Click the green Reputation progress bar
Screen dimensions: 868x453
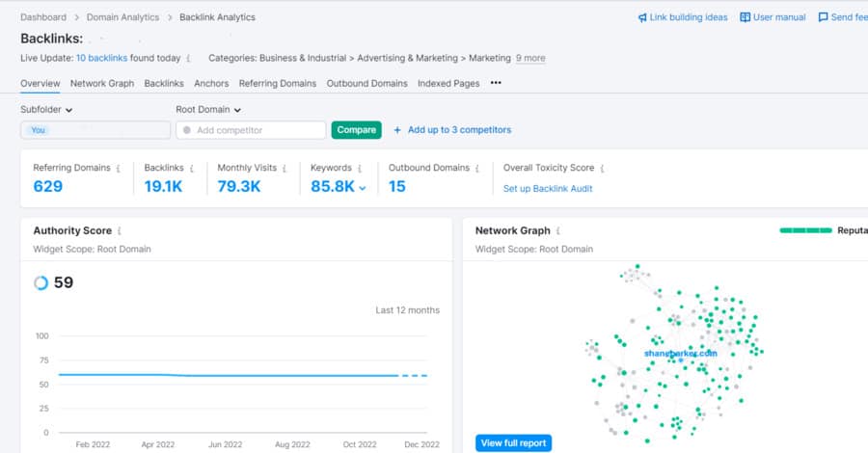pos(805,231)
